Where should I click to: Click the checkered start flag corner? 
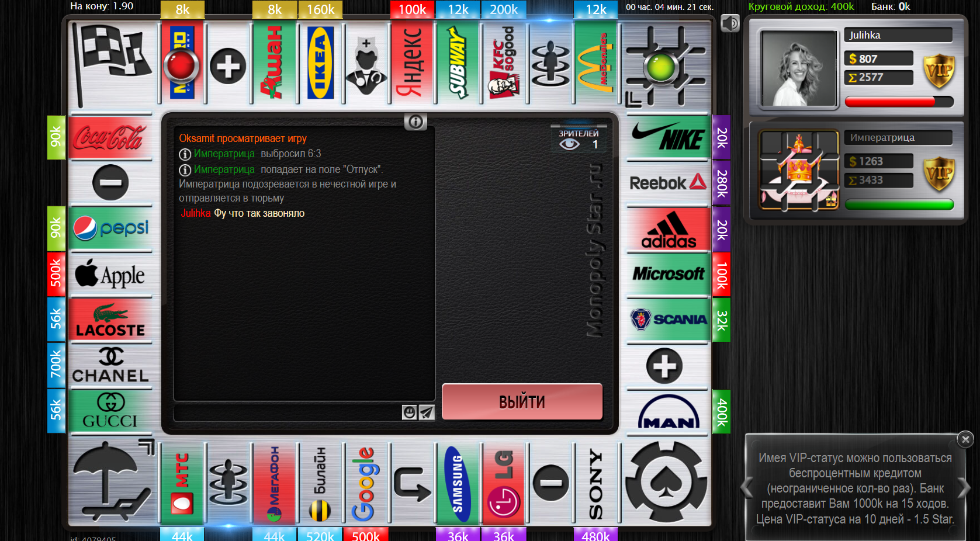pyautogui.click(x=112, y=64)
